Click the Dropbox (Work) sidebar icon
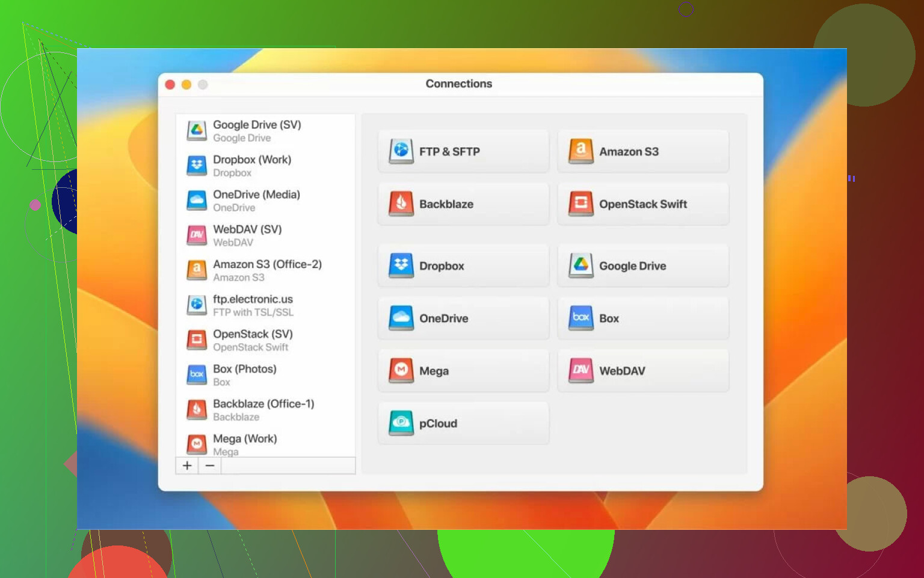 coord(197,166)
